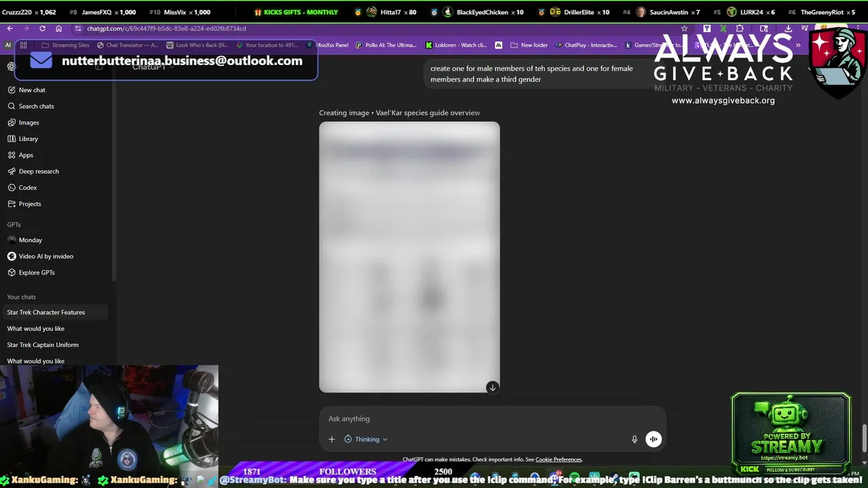868x488 pixels.
Task: Open the ChatPlay bookmark
Action: coord(587,45)
